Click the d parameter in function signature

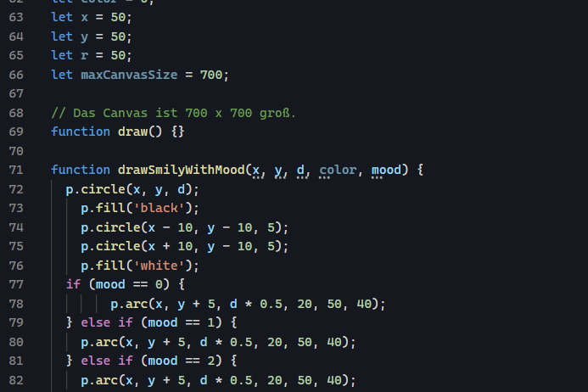[x=301, y=170]
